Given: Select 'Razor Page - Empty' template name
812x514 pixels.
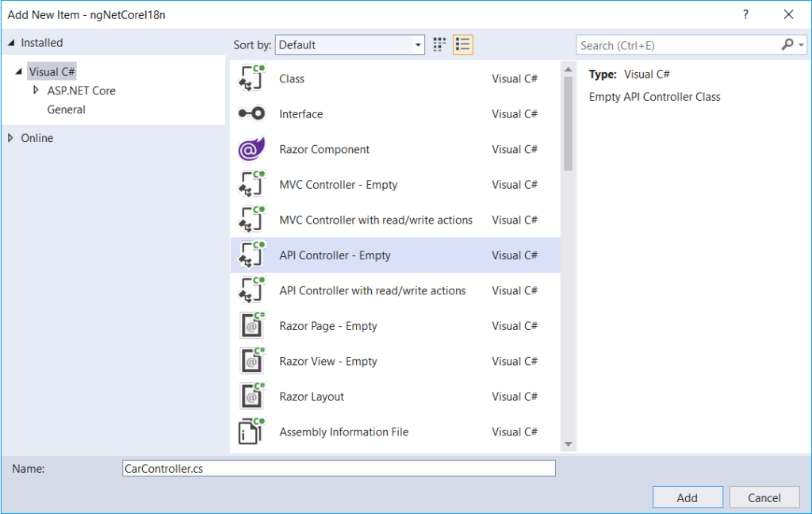Looking at the screenshot, I should (x=327, y=326).
